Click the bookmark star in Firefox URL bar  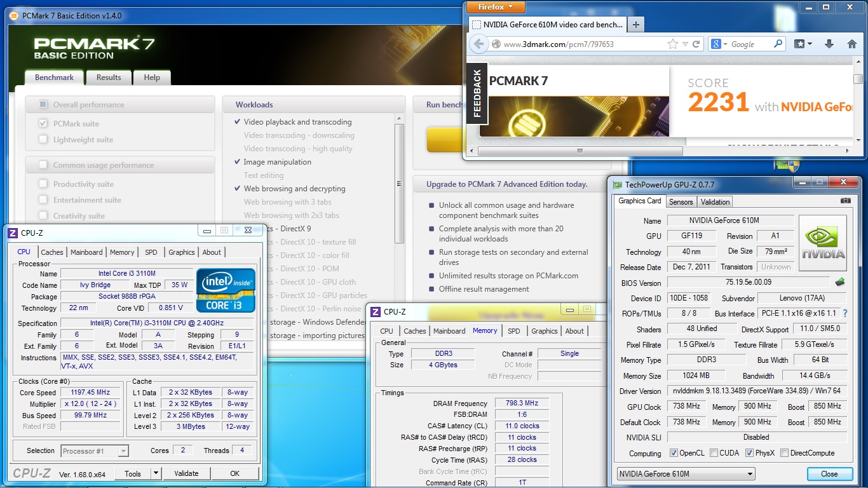(x=673, y=44)
